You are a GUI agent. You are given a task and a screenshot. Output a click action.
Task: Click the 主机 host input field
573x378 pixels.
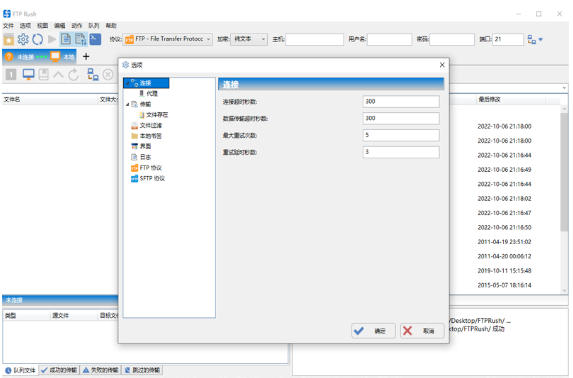(x=314, y=39)
